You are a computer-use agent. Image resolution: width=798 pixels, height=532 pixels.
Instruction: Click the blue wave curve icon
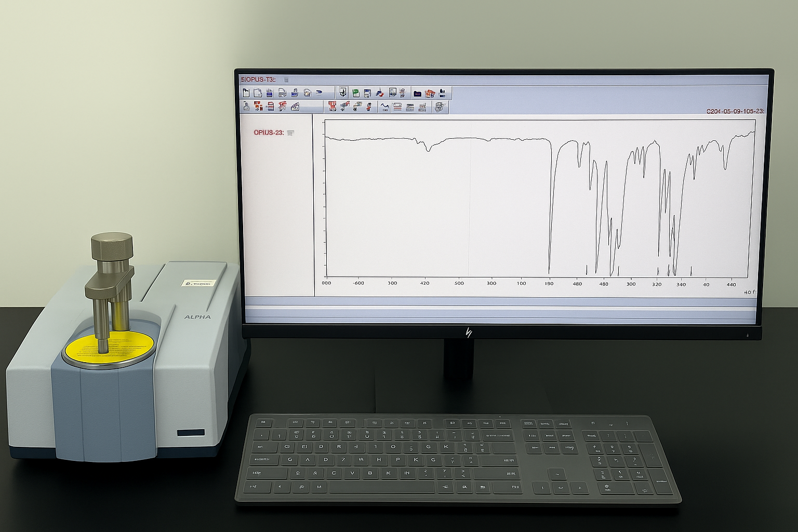point(384,107)
